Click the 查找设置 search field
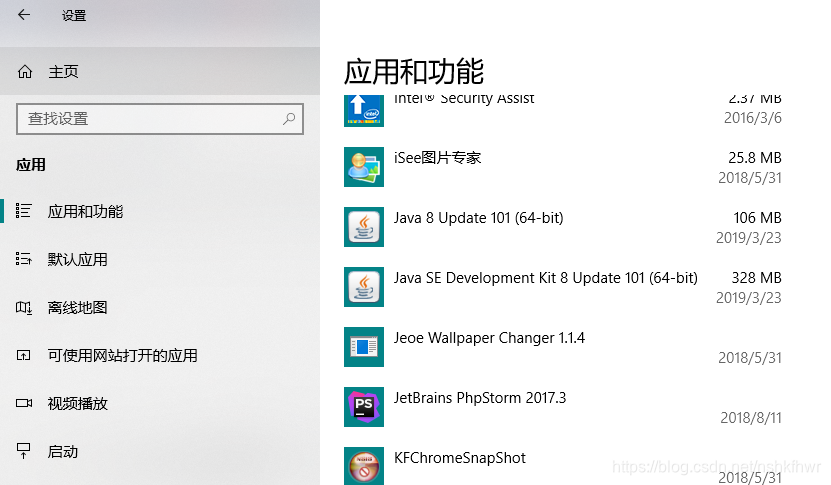Viewport: 831px width, 485px height. pyautogui.click(x=160, y=119)
